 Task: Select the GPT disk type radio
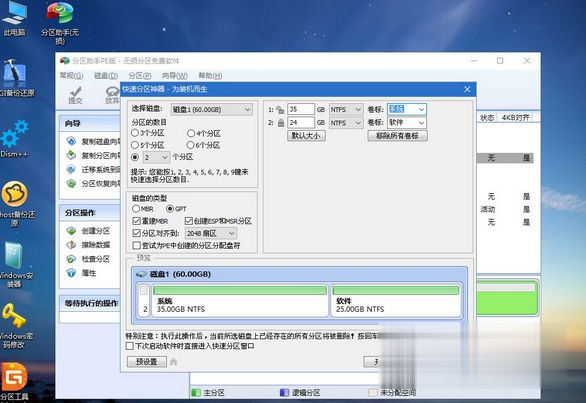point(170,209)
